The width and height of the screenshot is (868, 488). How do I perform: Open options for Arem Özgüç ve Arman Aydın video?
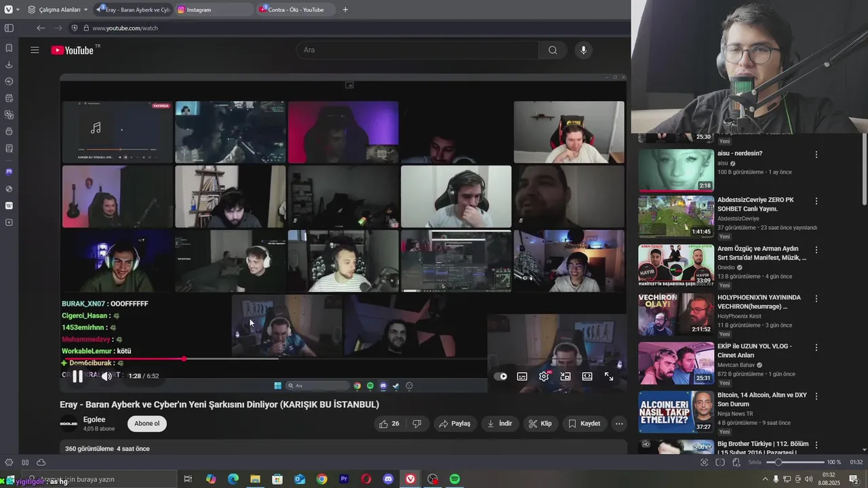pos(816,250)
